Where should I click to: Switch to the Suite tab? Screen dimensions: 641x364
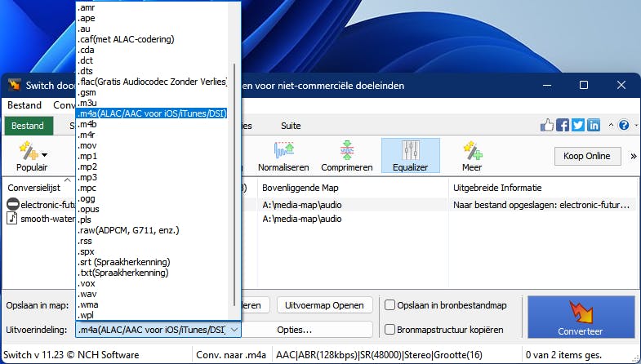pyautogui.click(x=291, y=126)
